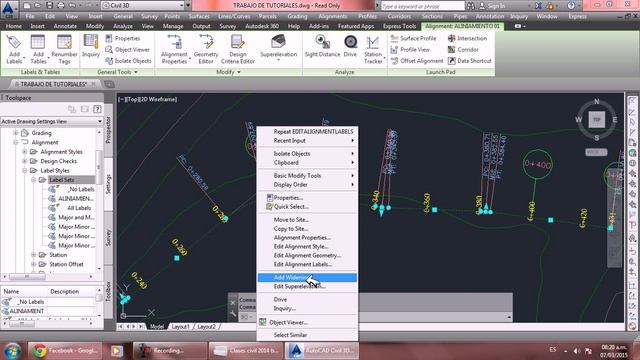Open Alignment Properties ribbon button
This screenshot has width=640, height=360.
click(x=174, y=49)
